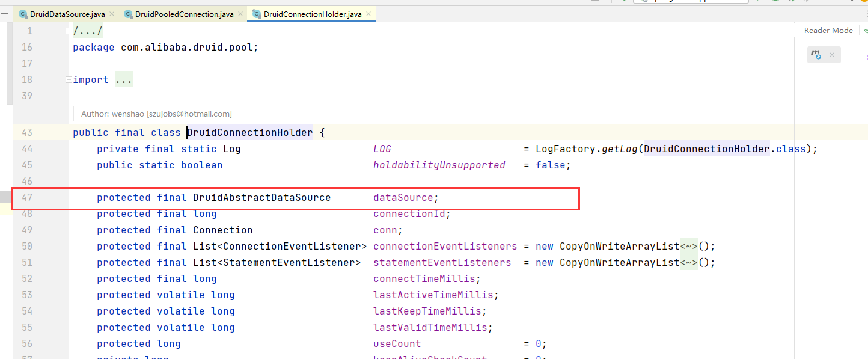This screenshot has width=868, height=359.
Task: Click the dataSource field name on line 47
Action: tap(403, 198)
